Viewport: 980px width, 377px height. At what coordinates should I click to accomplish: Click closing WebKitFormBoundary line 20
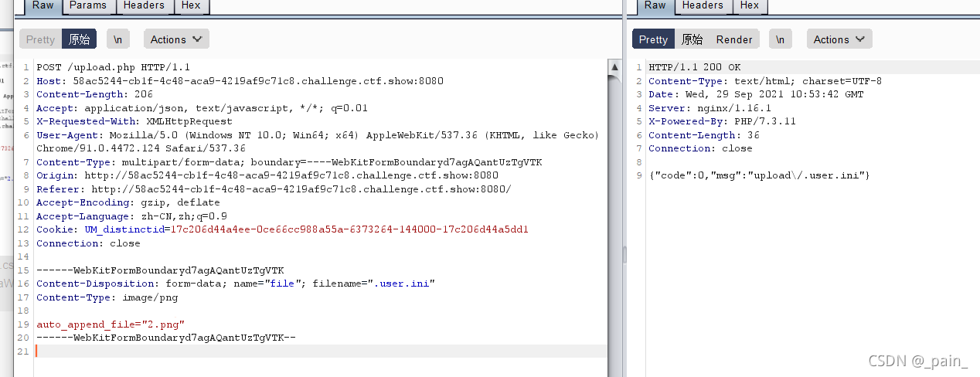166,338
